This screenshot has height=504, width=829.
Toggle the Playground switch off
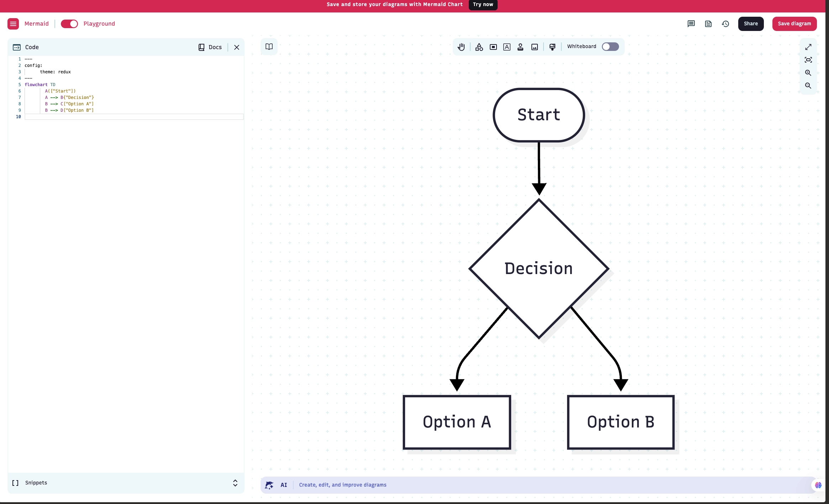coord(69,24)
